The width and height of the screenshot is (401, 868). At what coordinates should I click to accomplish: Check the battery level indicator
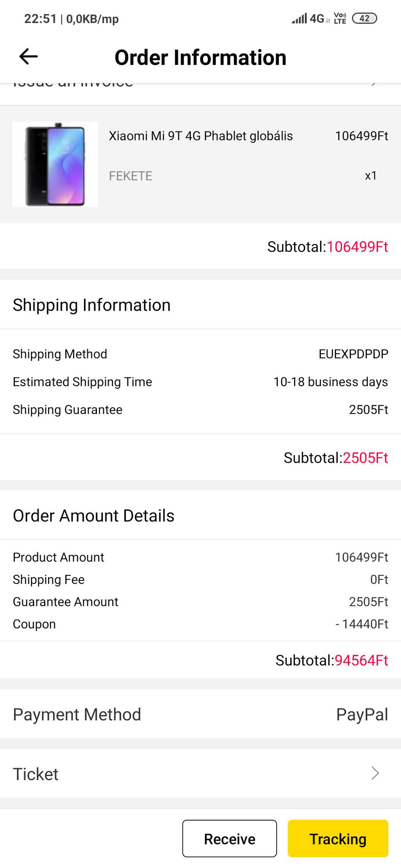tap(364, 18)
